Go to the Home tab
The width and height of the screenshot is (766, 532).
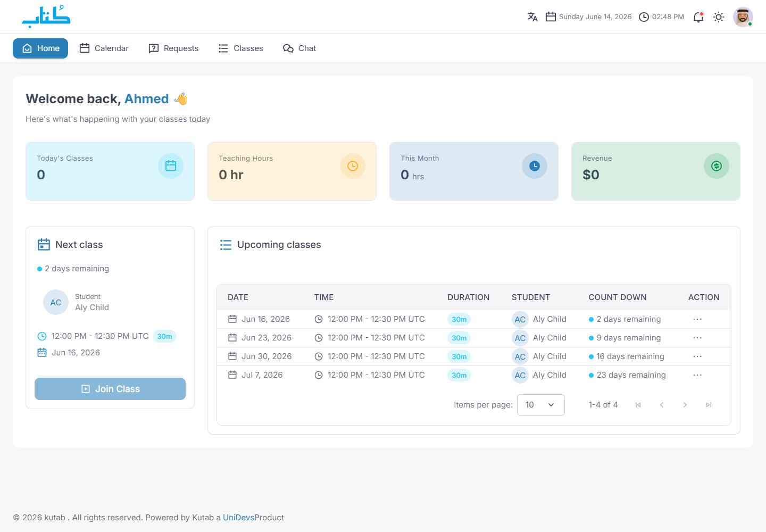[40, 48]
